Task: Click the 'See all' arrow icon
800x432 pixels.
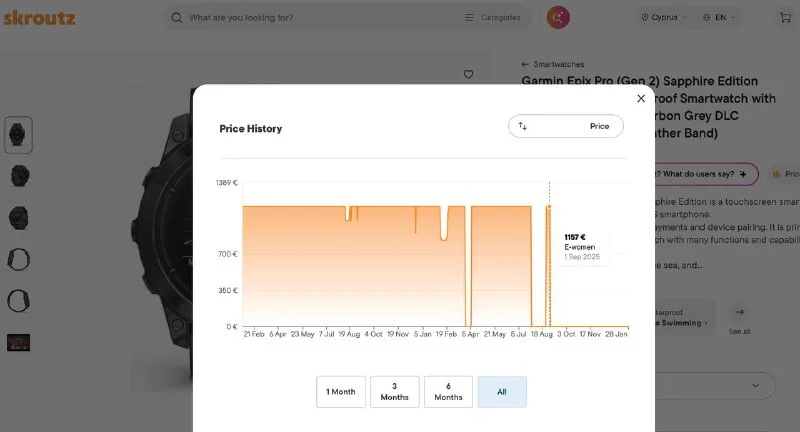Action: [739, 312]
